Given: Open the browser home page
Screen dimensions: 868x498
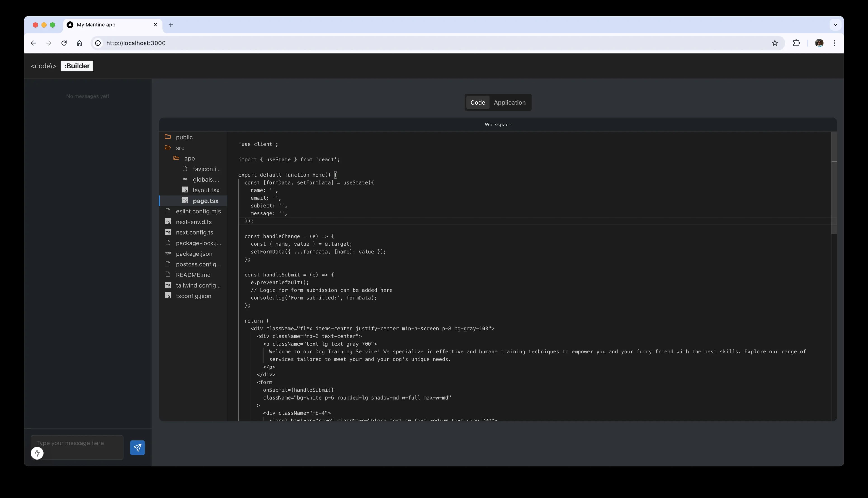Looking at the screenshot, I should point(79,43).
